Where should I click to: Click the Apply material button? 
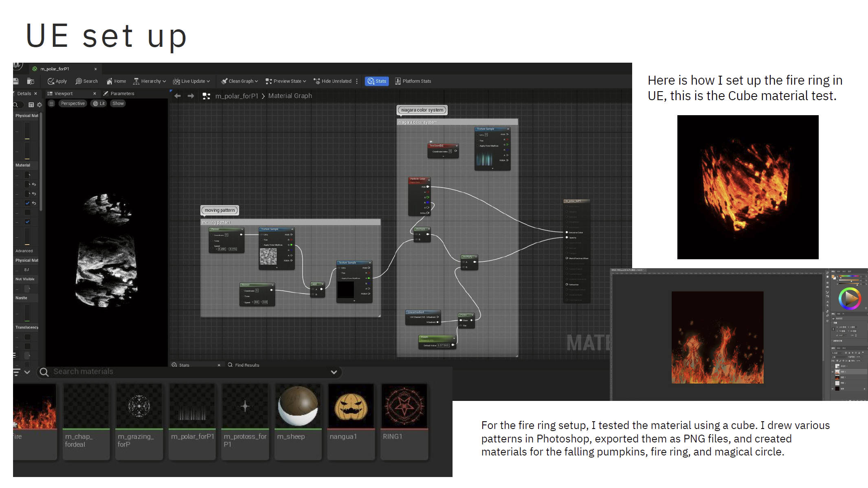coord(57,81)
